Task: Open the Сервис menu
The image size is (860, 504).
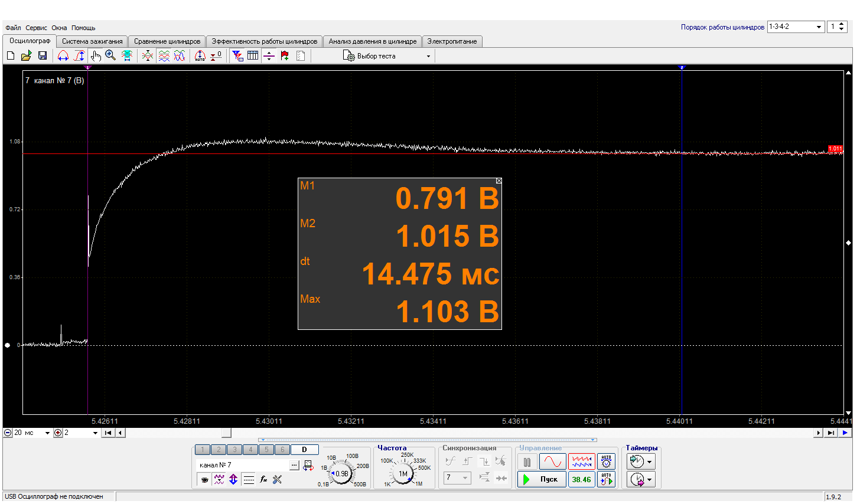Action: pos(36,28)
